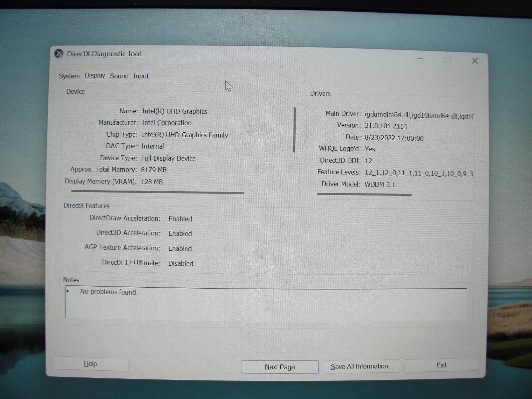Image resolution: width=532 pixels, height=399 pixels.
Task: Go to the Input tab
Action: tap(141, 76)
